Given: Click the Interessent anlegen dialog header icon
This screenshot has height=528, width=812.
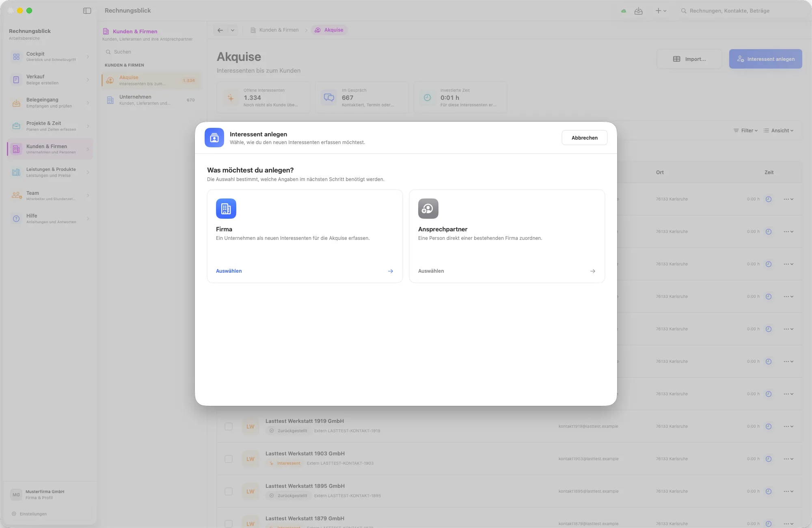Looking at the screenshot, I should pyautogui.click(x=214, y=138).
